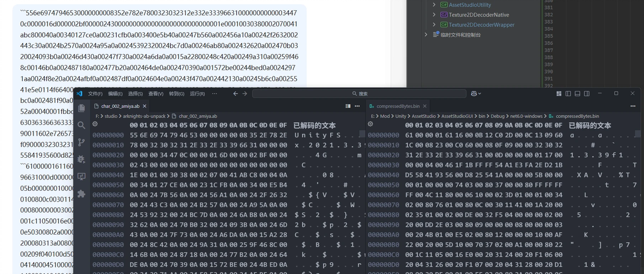Open the 选择(S) menu

136,93
